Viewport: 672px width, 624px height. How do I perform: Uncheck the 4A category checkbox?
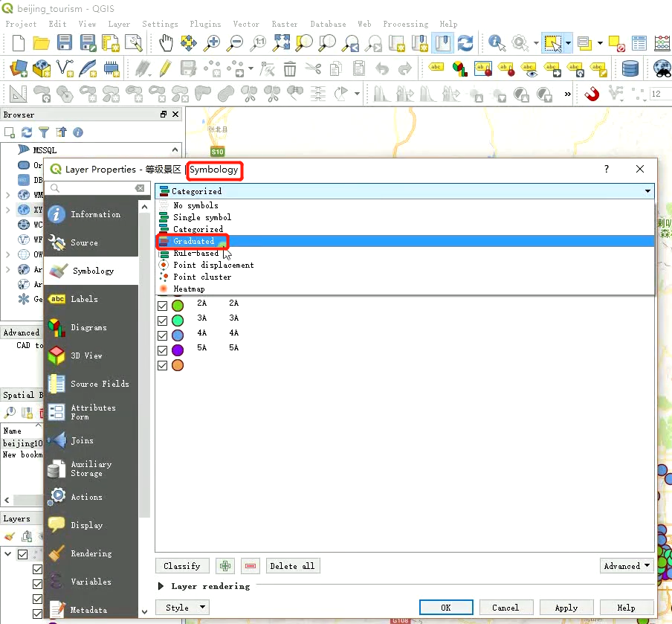click(163, 335)
